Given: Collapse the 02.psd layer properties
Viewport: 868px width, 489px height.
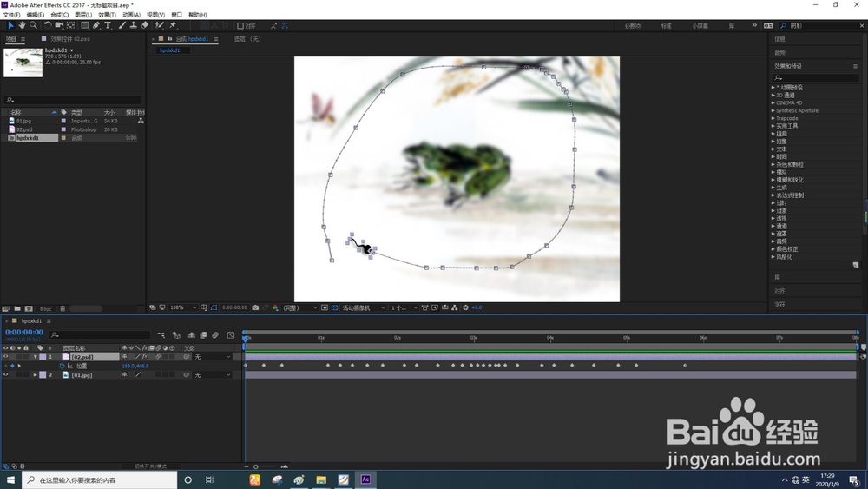Looking at the screenshot, I should coord(36,357).
